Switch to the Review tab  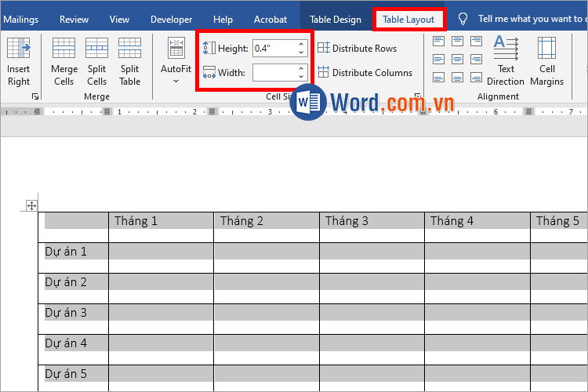tap(74, 20)
